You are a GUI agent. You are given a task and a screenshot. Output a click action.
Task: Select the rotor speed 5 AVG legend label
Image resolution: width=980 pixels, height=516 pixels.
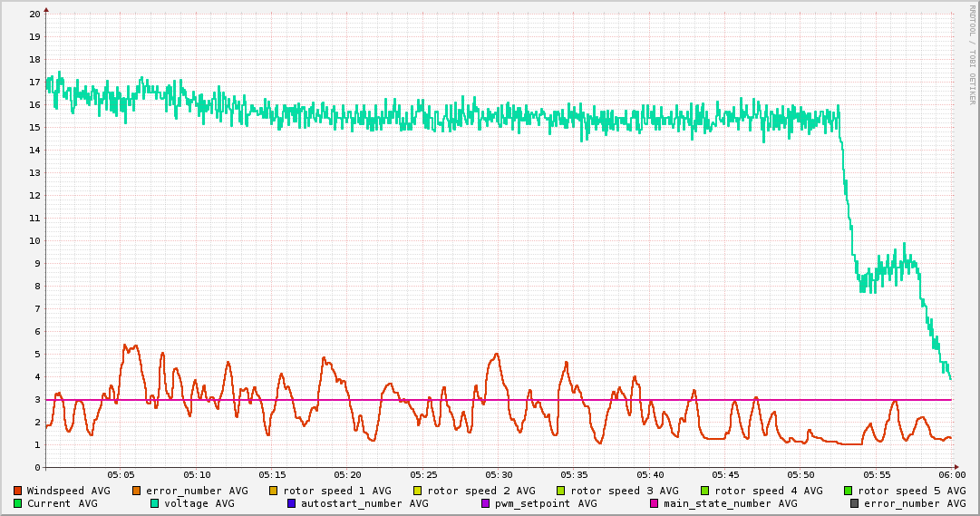911,491
